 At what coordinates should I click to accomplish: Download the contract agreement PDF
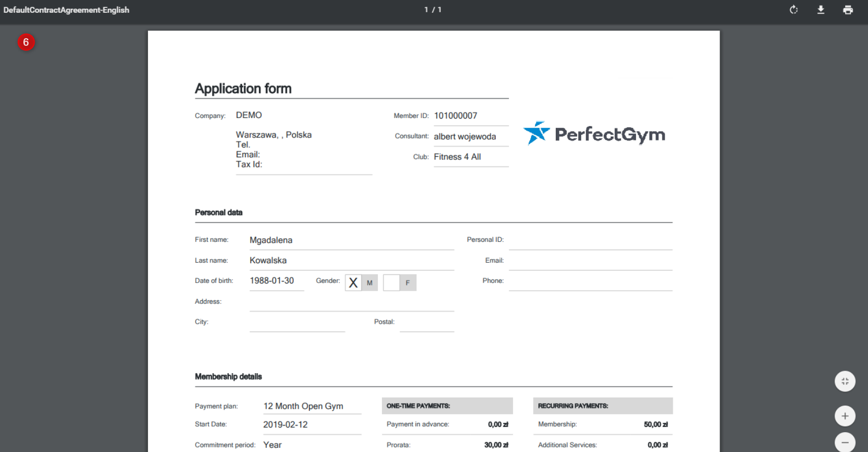(821, 10)
